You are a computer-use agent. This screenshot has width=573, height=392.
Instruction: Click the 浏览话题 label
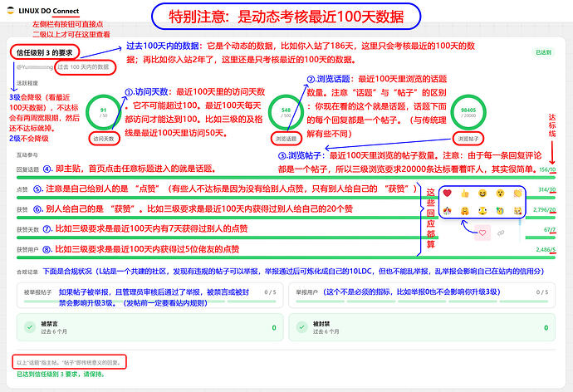click(286, 139)
